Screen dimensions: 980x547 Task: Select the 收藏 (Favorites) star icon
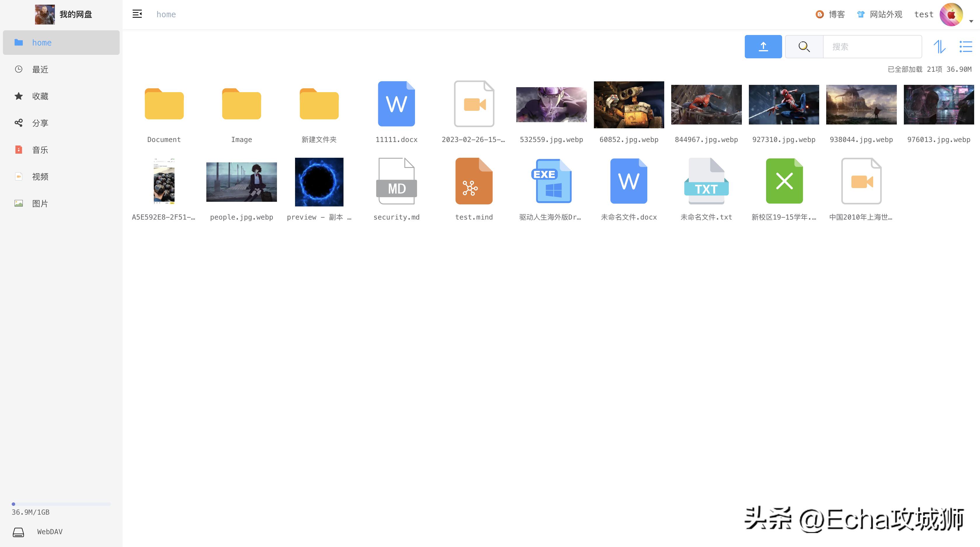pos(19,96)
